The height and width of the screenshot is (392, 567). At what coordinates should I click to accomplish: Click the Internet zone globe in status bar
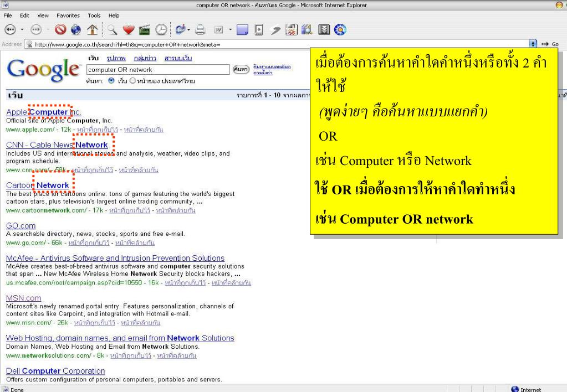pyautogui.click(x=515, y=389)
